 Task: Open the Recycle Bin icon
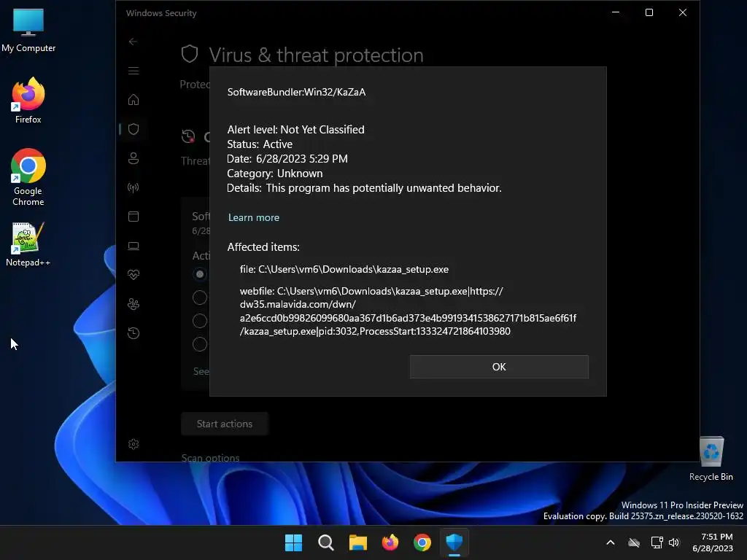coord(711,459)
